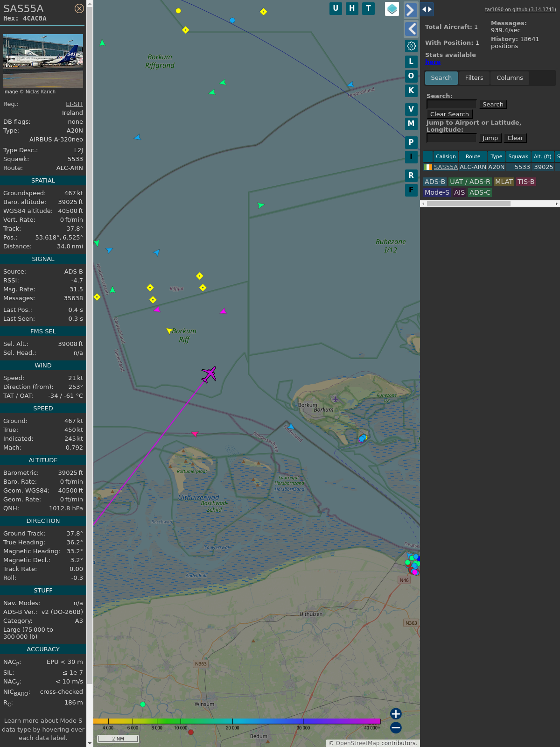Toggle the K map button
Image resolution: width=560 pixels, height=747 pixels.
pyautogui.click(x=411, y=90)
